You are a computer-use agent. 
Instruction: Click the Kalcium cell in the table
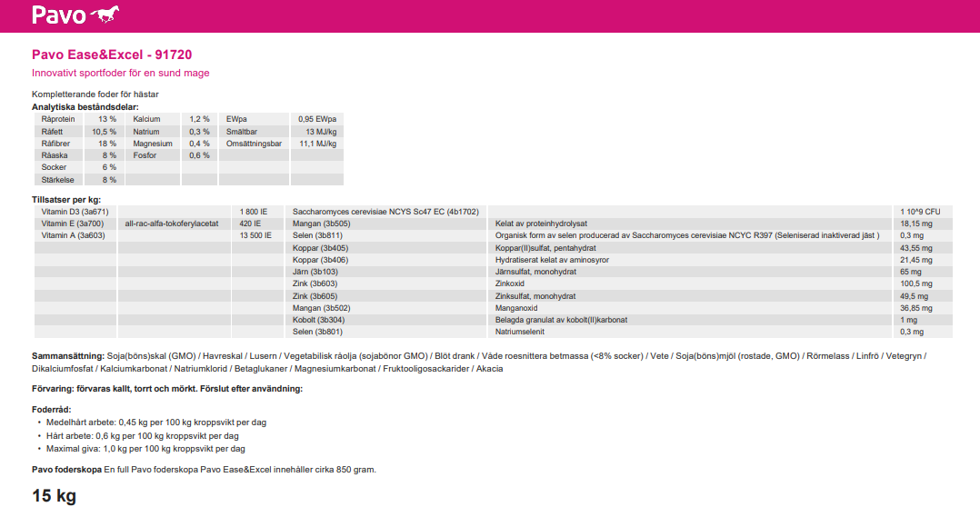pyautogui.click(x=147, y=119)
